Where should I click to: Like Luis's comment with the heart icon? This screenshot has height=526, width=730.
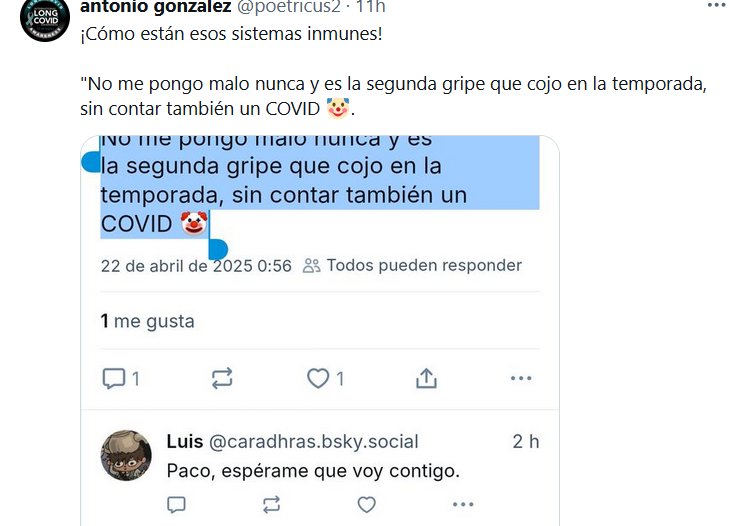[x=366, y=504]
